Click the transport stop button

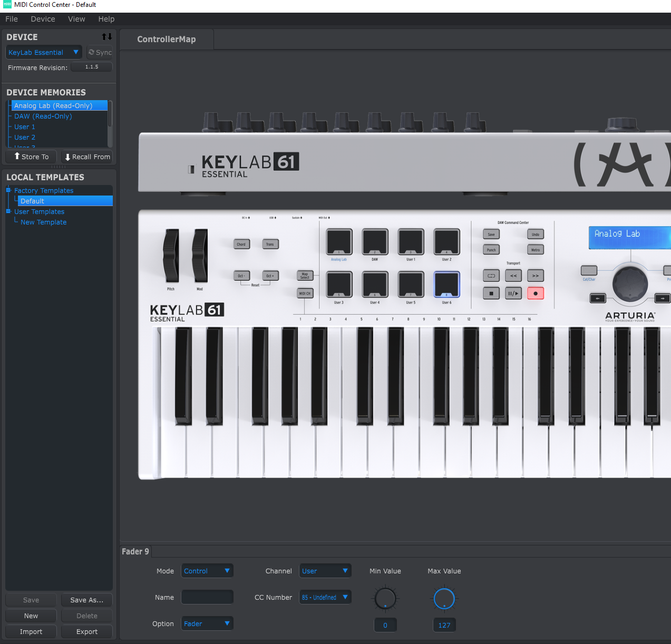491,294
